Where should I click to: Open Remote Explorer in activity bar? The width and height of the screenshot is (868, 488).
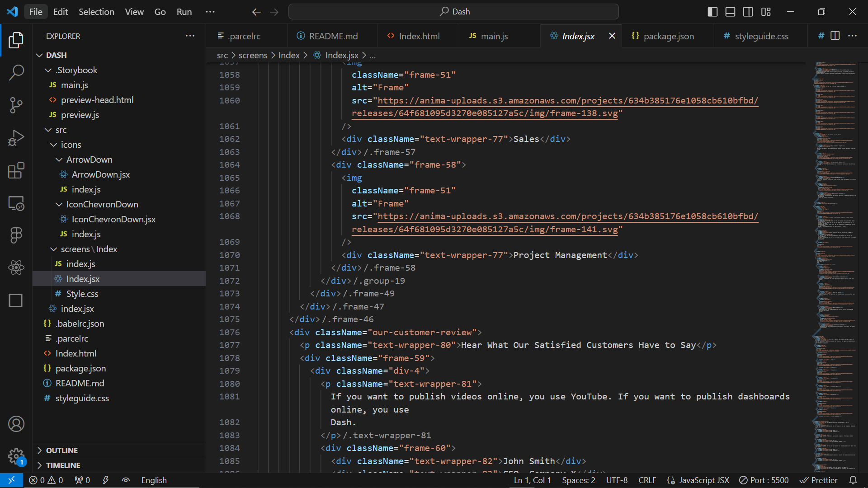click(x=16, y=203)
